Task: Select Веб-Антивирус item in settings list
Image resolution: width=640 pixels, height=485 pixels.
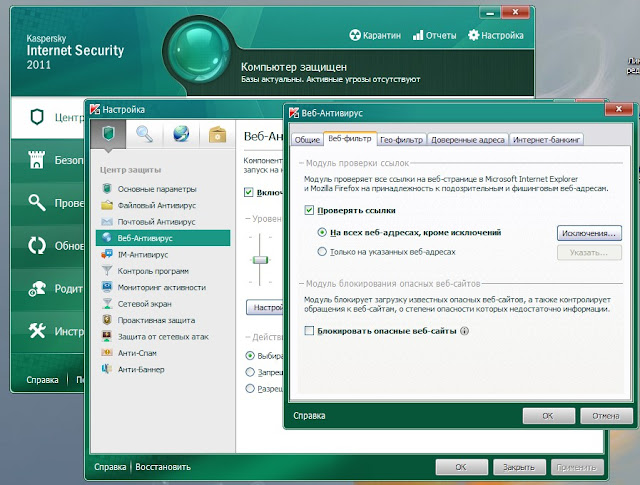Action: coord(163,238)
